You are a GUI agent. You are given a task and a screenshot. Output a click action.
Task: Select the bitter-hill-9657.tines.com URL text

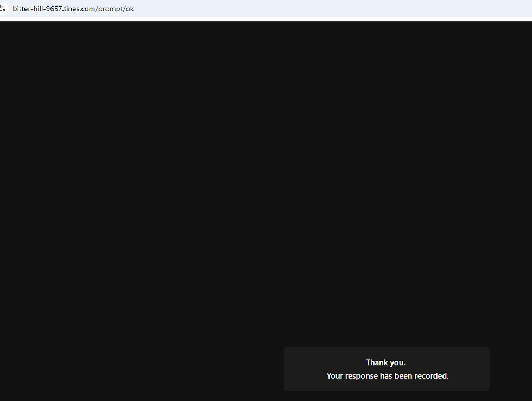73,9
